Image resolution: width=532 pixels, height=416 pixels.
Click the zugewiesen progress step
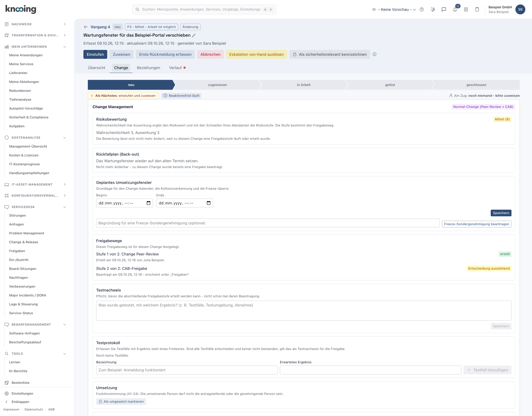[218, 85]
